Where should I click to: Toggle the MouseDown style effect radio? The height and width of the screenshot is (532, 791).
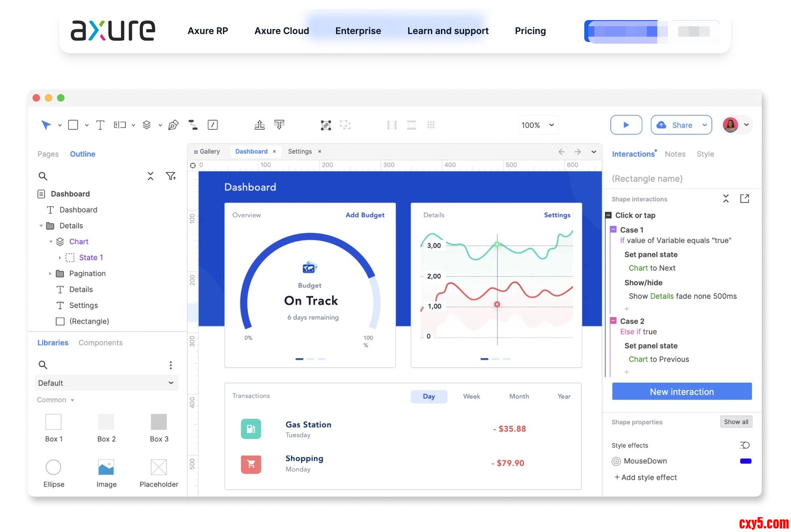tap(616, 461)
